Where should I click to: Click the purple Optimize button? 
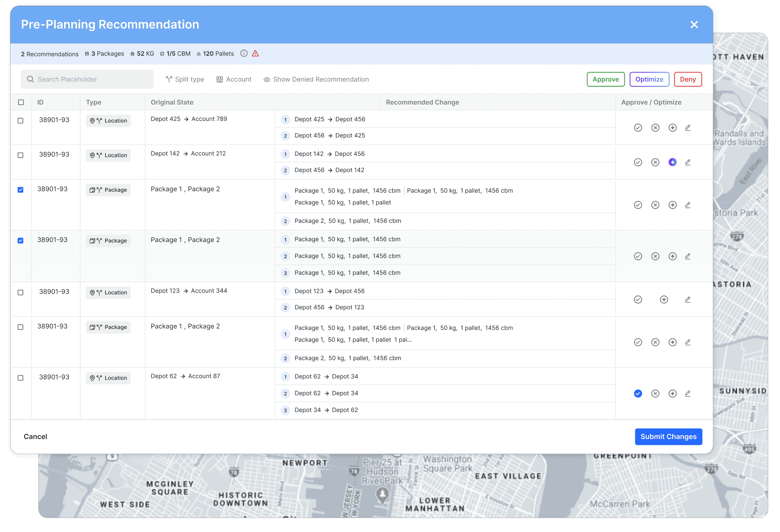pos(649,79)
